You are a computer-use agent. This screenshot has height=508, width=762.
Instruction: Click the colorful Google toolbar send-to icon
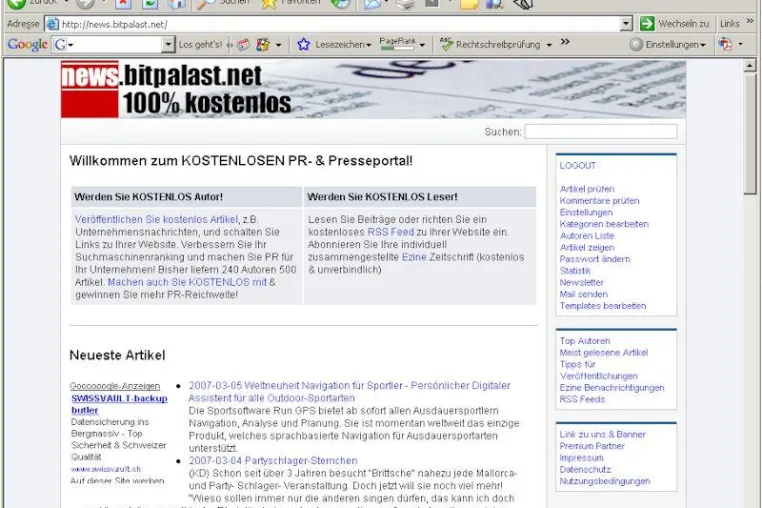(x=263, y=45)
